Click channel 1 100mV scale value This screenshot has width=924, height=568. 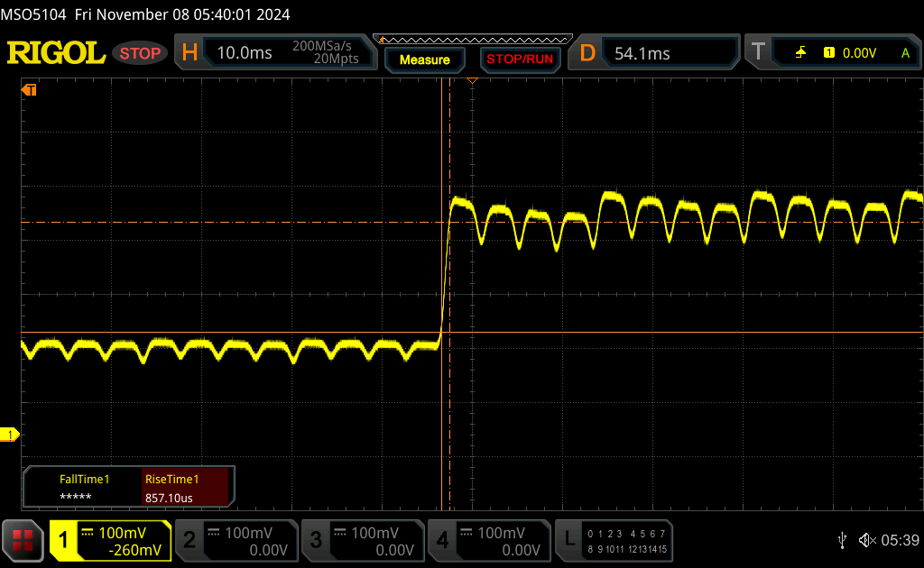(122, 533)
